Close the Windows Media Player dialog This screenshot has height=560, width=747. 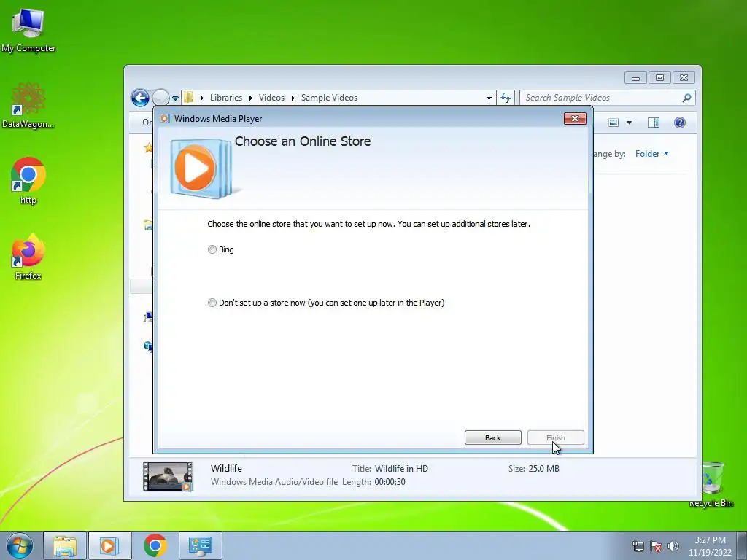pyautogui.click(x=575, y=119)
